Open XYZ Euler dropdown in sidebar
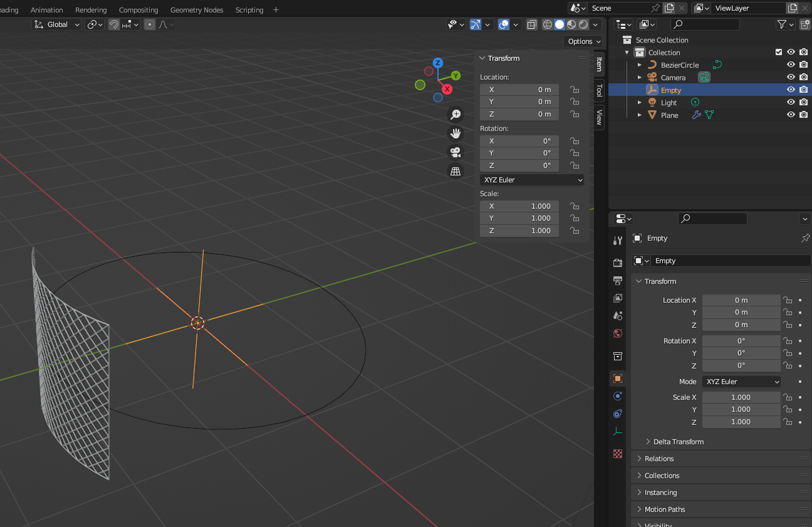This screenshot has height=527, width=812. [532, 180]
